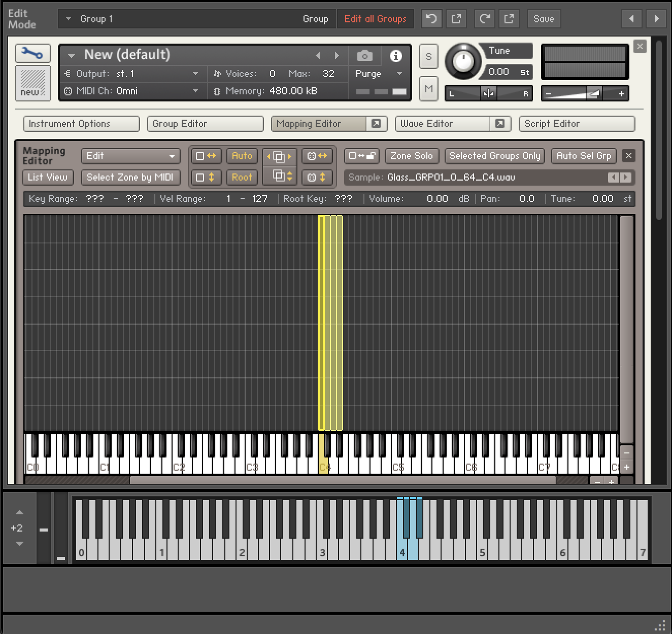
Task: Open the Output st. 1 dropdown
Action: [x=132, y=74]
